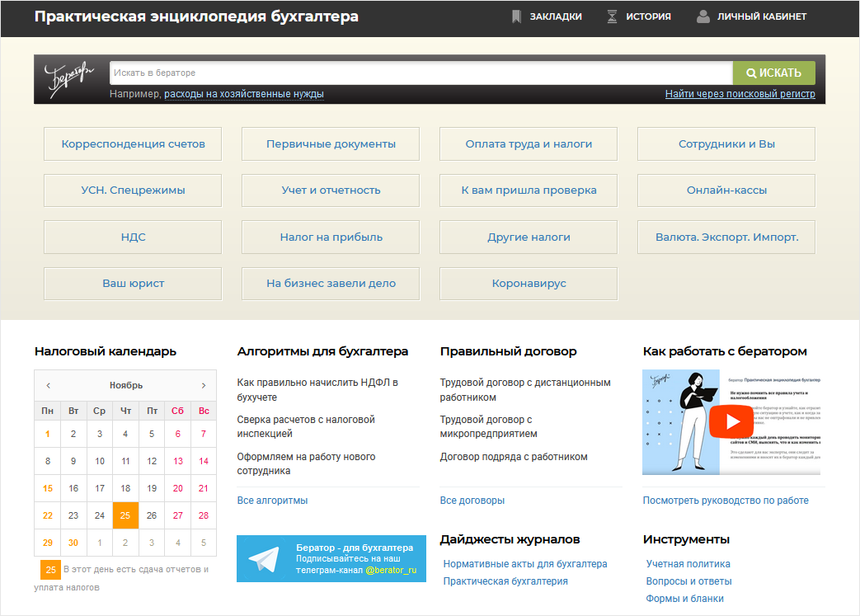Select November 13 in the calendar
The image size is (860, 616).
(x=178, y=461)
